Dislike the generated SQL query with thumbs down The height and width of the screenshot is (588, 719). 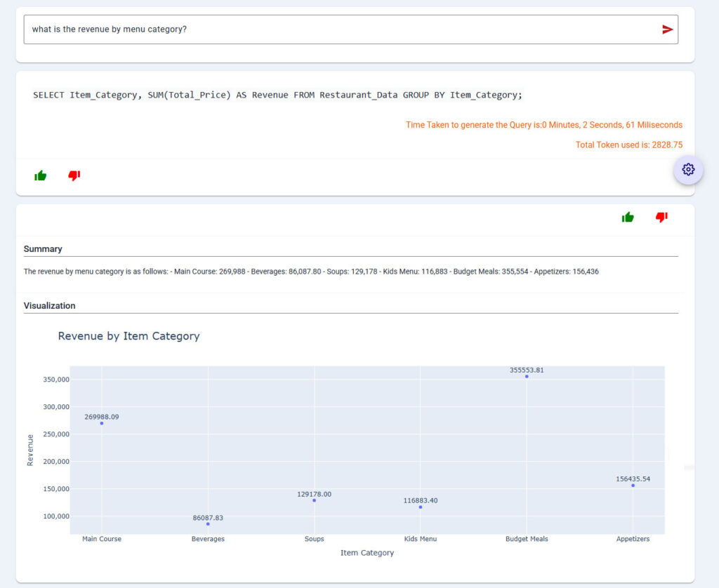pyautogui.click(x=74, y=175)
